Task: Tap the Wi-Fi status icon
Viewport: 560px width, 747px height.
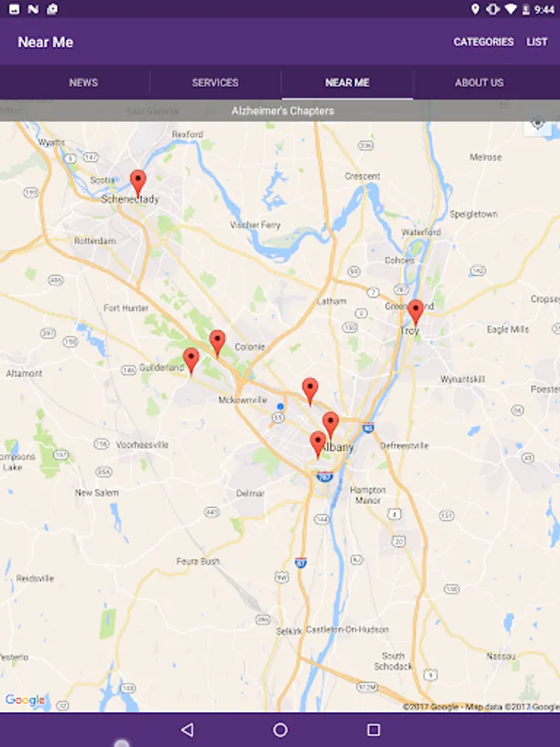Action: click(x=510, y=9)
